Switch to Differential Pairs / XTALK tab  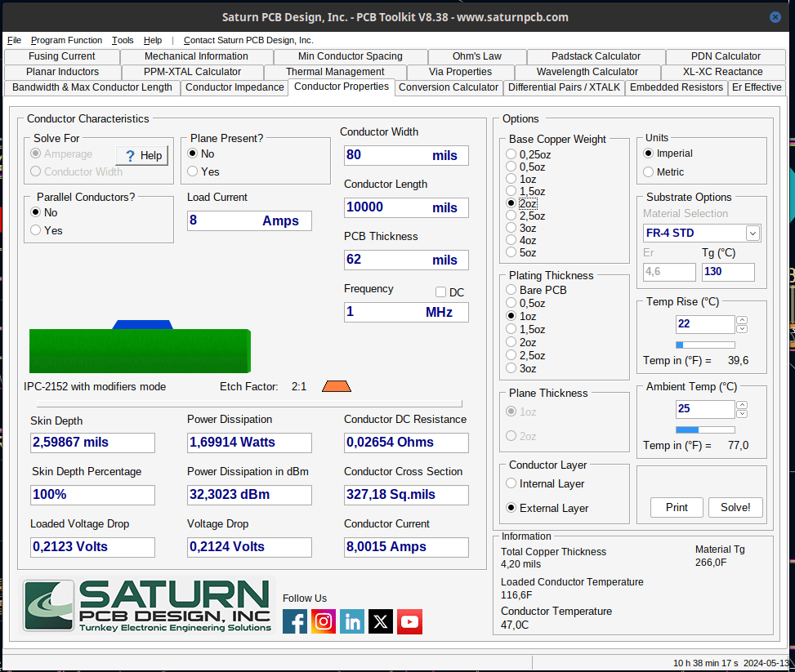pos(564,87)
